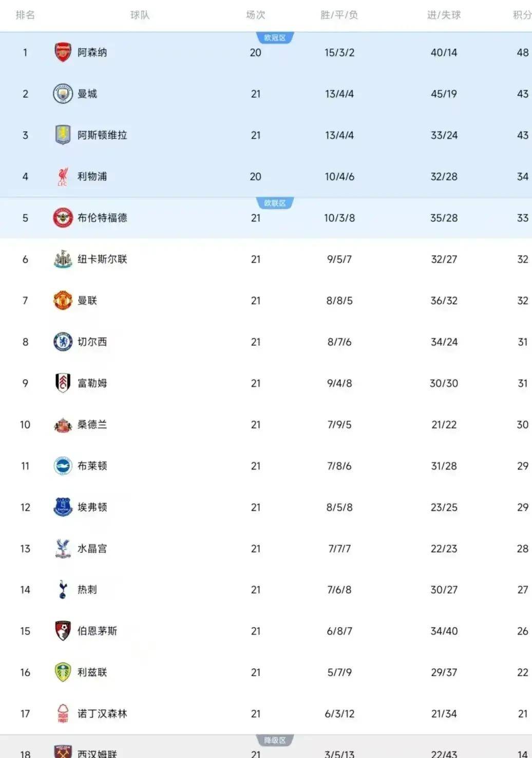Open Aston Villa's club crest
The image size is (532, 758).
(x=63, y=135)
